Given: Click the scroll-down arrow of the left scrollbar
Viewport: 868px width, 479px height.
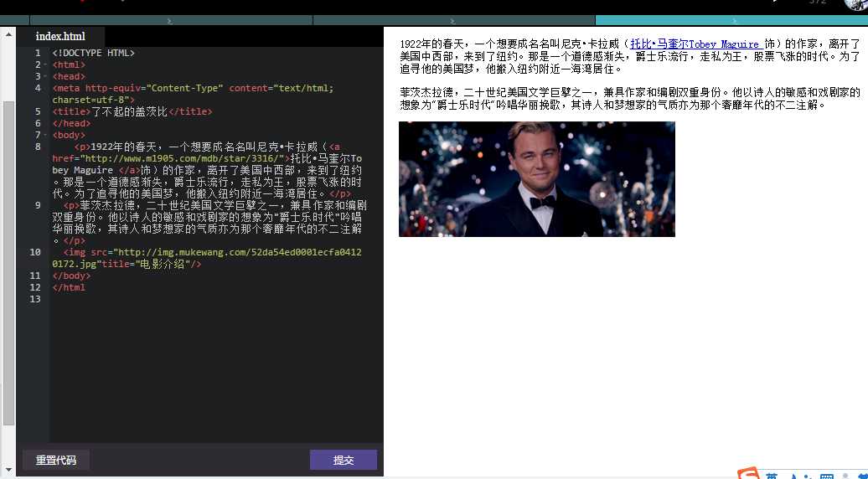Looking at the screenshot, I should coord(8,469).
